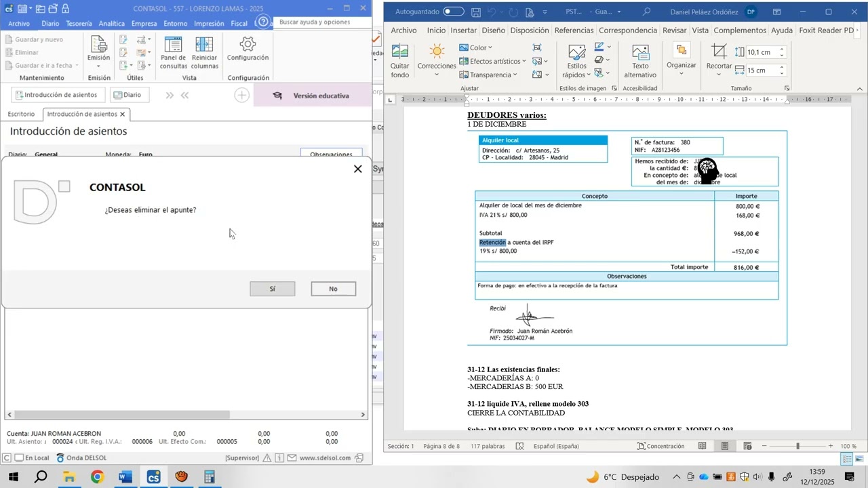
Task: Click the Introducción de asientos shortcut button
Action: tap(57, 96)
